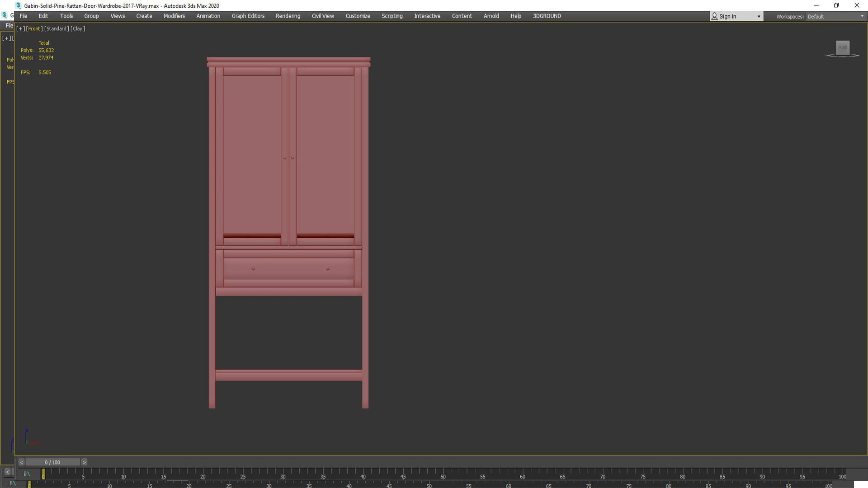868x488 pixels.
Task: Click the 0 / 100 time slider handle
Action: [x=52, y=462]
